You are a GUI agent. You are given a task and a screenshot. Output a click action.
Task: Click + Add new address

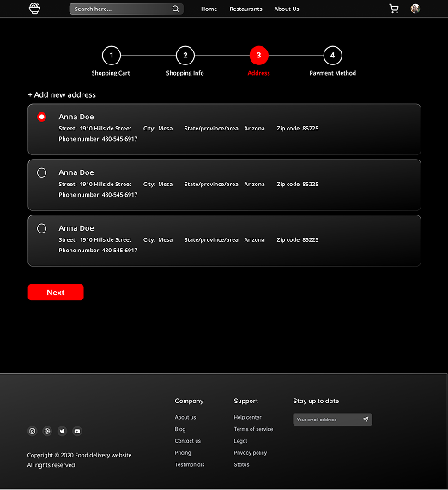pos(62,94)
